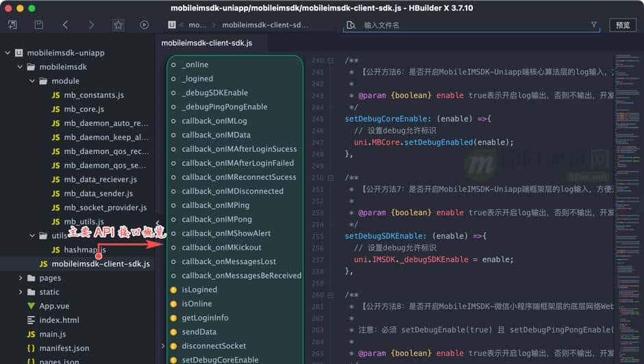
Task: Jump to _debugPingPongEnable outline entry
Action: (x=225, y=107)
